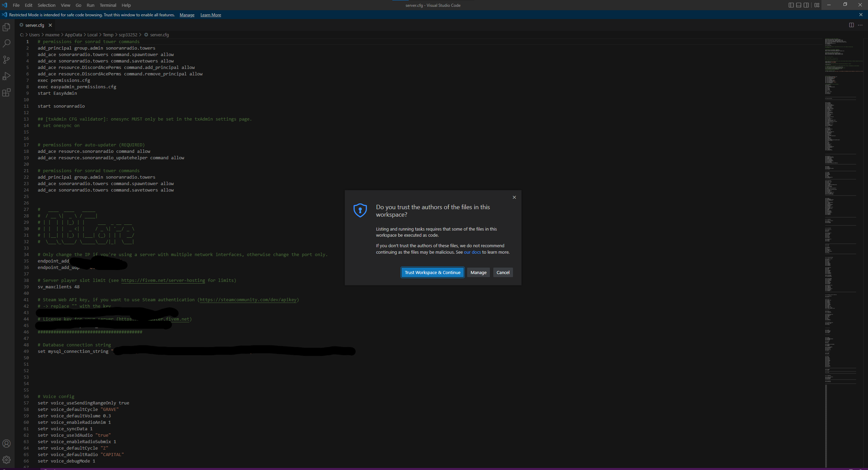Click the 'start EasyAdmin' line

pyautogui.click(x=57, y=93)
